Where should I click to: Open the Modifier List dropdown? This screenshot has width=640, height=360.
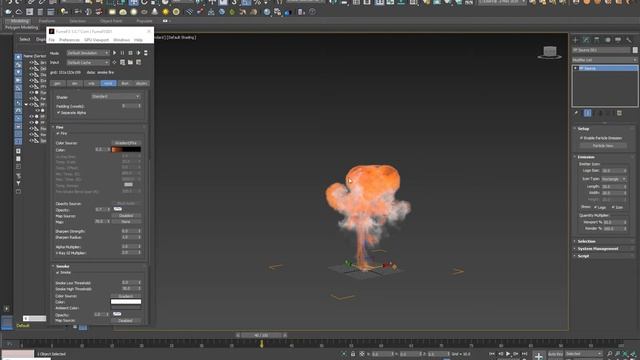pyautogui.click(x=604, y=60)
